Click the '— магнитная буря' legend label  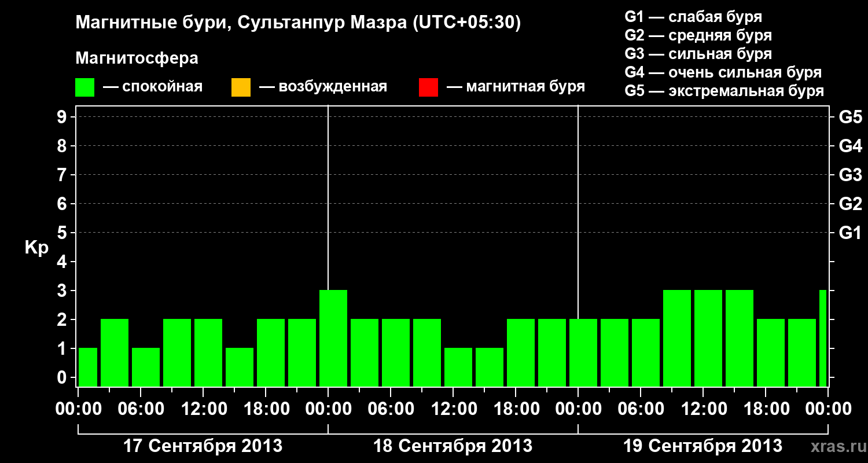(516, 87)
